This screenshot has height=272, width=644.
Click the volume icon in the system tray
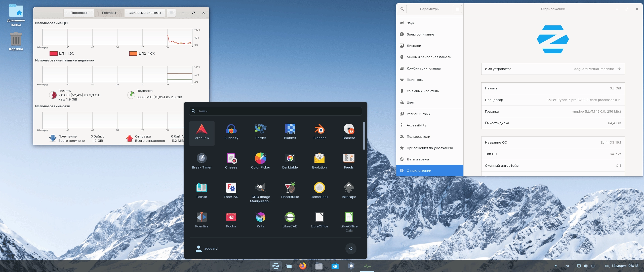[586, 266]
